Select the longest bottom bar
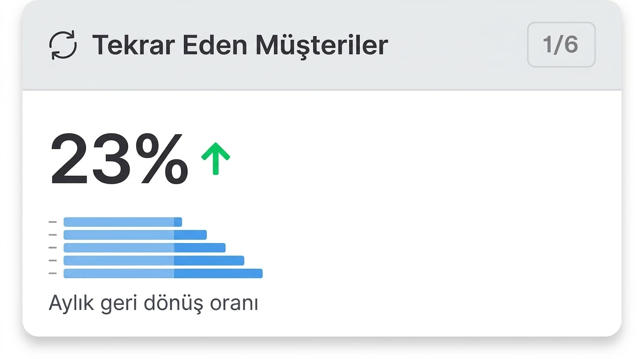The height and width of the screenshot is (359, 644). click(x=163, y=273)
